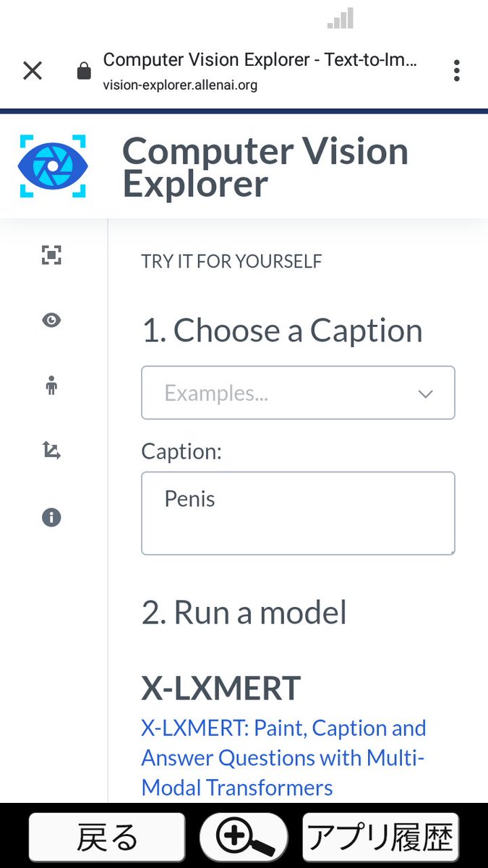The height and width of the screenshot is (868, 488).
Task: Open the info icon in the sidebar
Action: coord(51,517)
